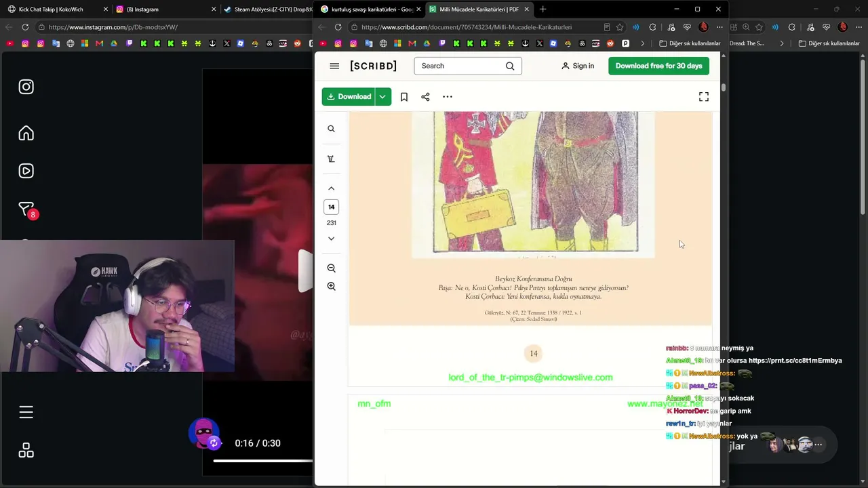868x488 pixels.
Task: Open browser extensions puzzle icon in Scribd window
Action: [x=652, y=27]
